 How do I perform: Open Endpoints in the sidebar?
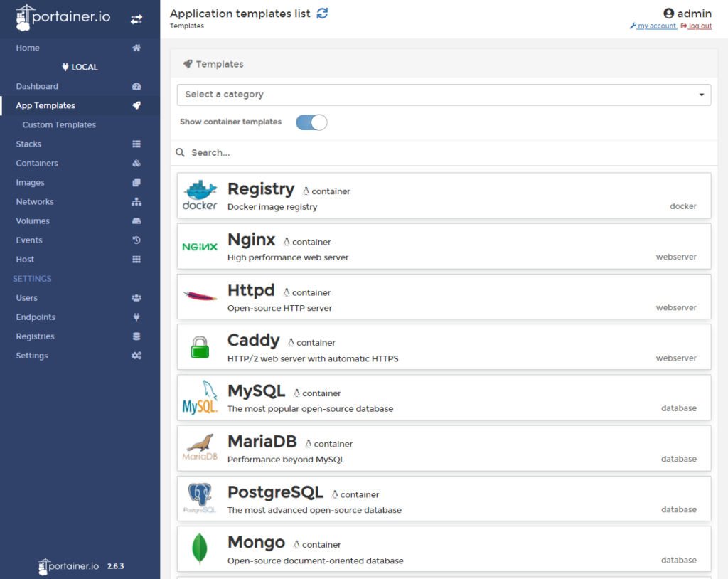36,317
